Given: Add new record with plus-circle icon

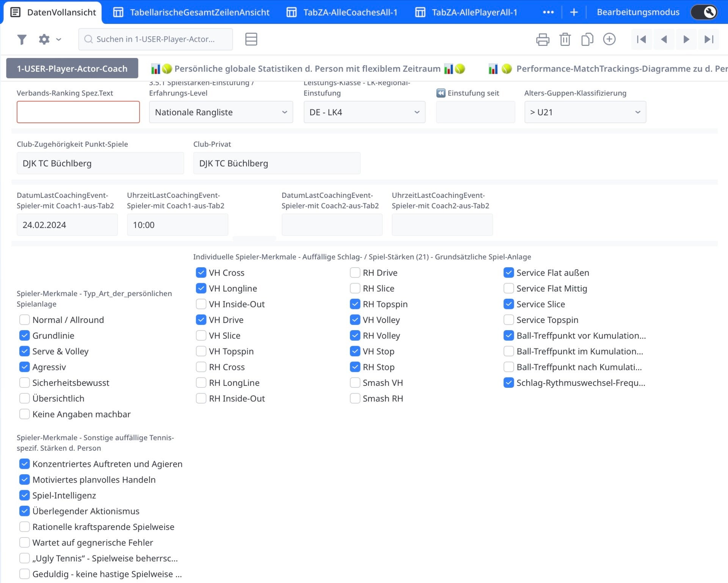Looking at the screenshot, I should [x=609, y=39].
